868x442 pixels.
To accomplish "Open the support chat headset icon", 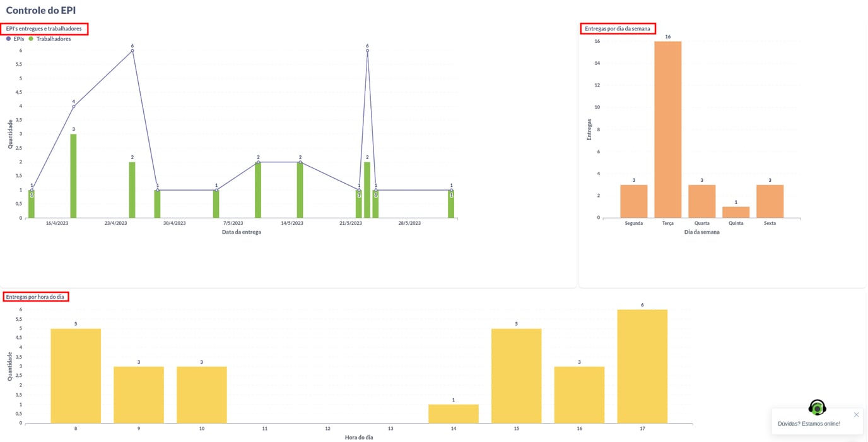I will point(816,407).
